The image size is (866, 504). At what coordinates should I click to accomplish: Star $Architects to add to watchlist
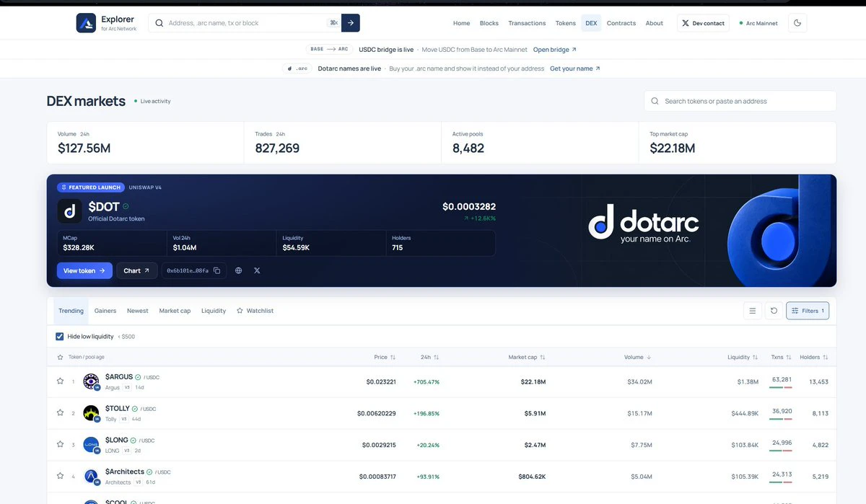(x=60, y=476)
